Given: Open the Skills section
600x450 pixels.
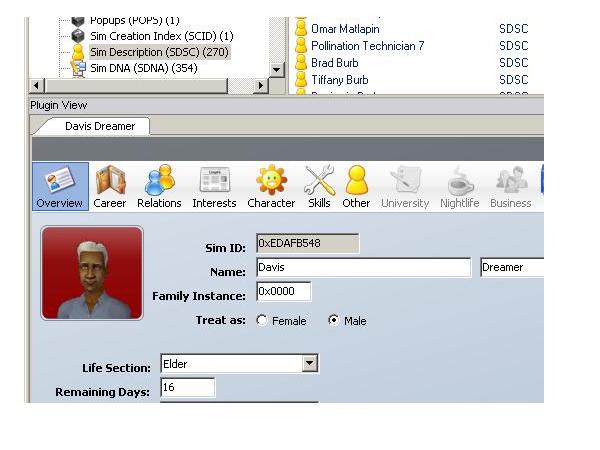Looking at the screenshot, I should click(319, 186).
